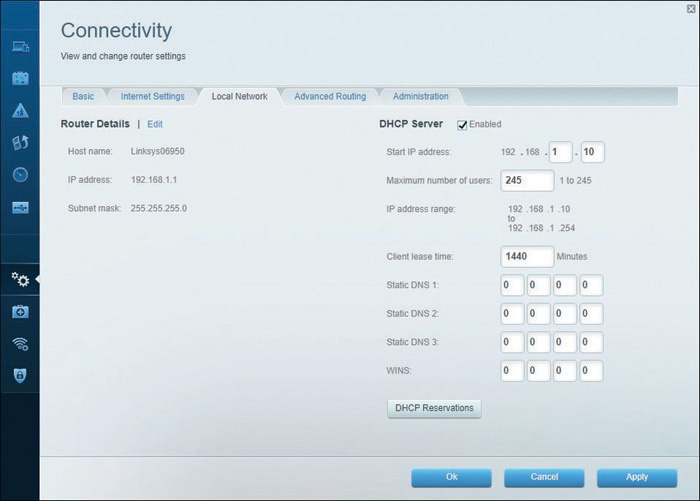Close the Connectivity panel with X

point(691,9)
